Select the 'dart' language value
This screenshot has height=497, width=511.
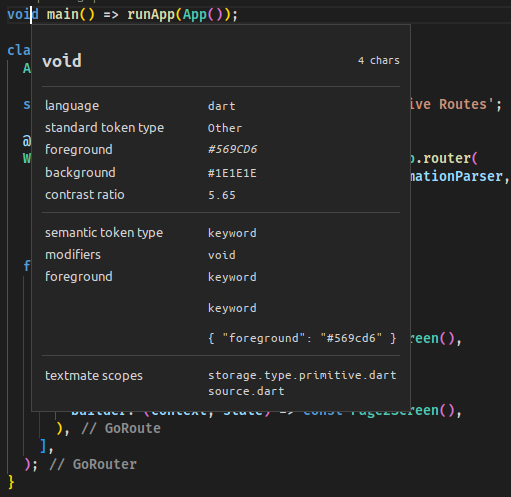tap(222, 106)
